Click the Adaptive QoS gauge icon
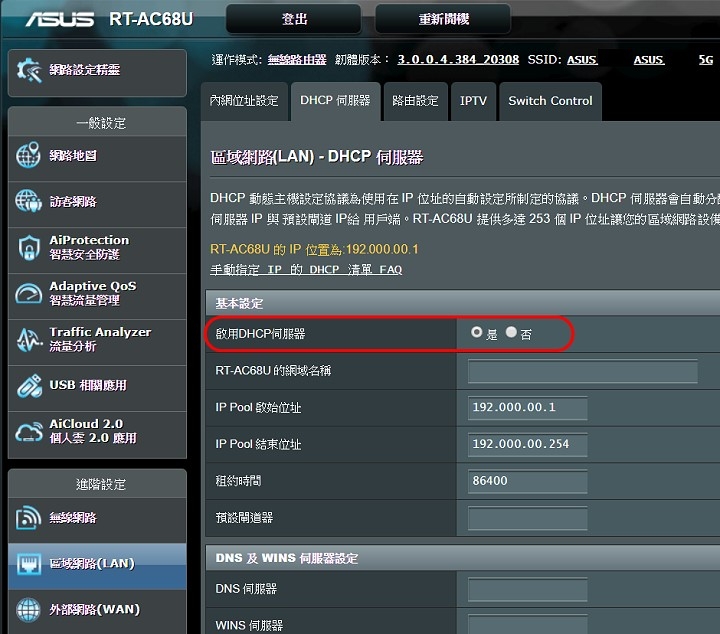The width and height of the screenshot is (720, 634). click(28, 293)
